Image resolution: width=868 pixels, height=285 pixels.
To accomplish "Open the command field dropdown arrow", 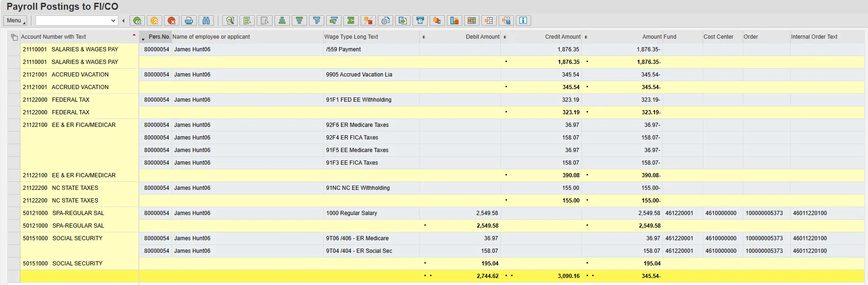I will 113,21.
